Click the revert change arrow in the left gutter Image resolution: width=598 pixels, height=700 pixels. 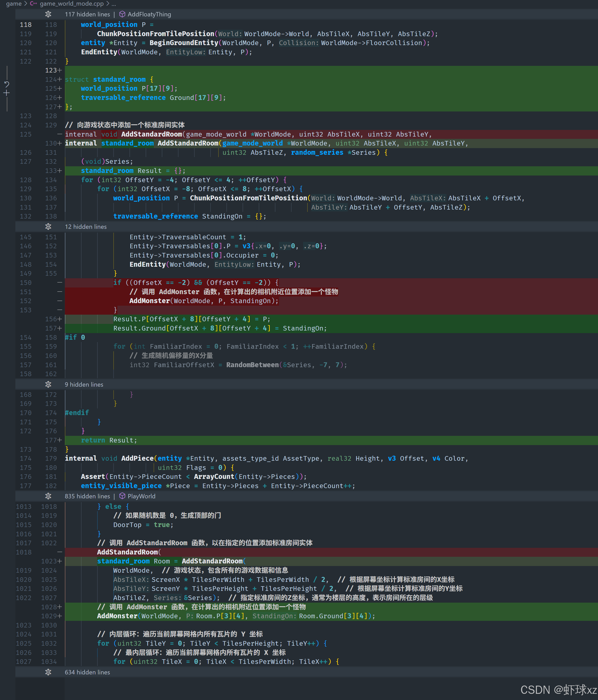[7, 84]
